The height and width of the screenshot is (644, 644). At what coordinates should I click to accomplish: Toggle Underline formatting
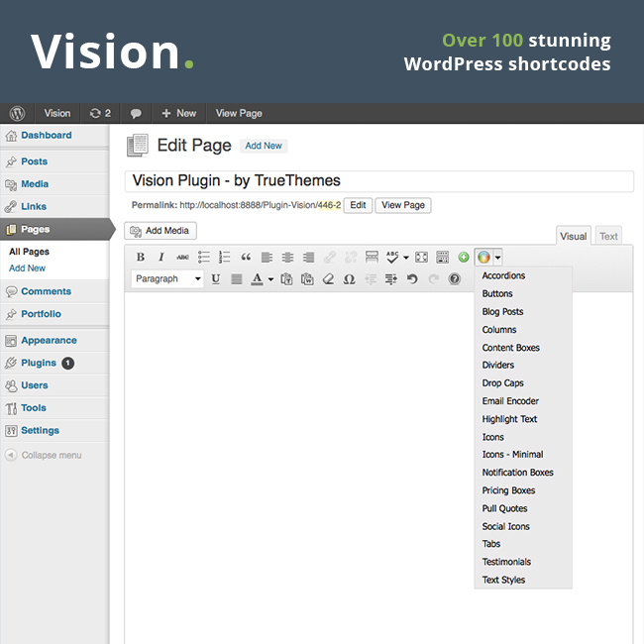click(216, 278)
